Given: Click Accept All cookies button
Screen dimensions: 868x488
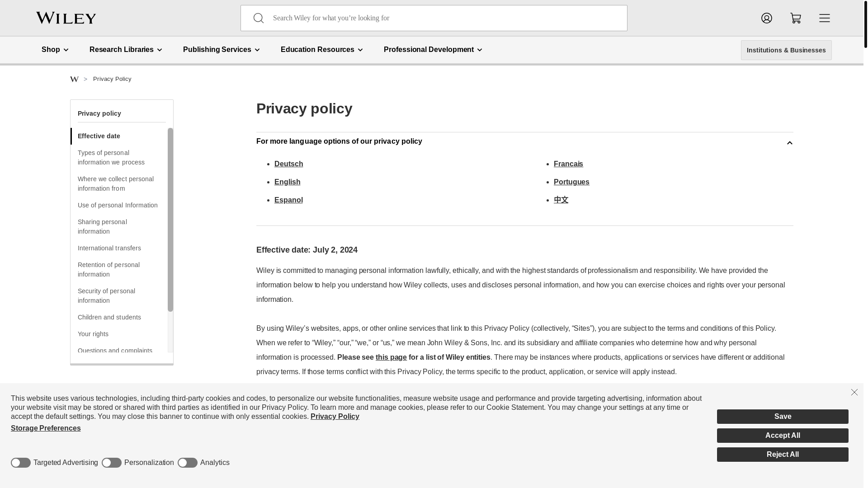Looking at the screenshot, I should 782,436.
